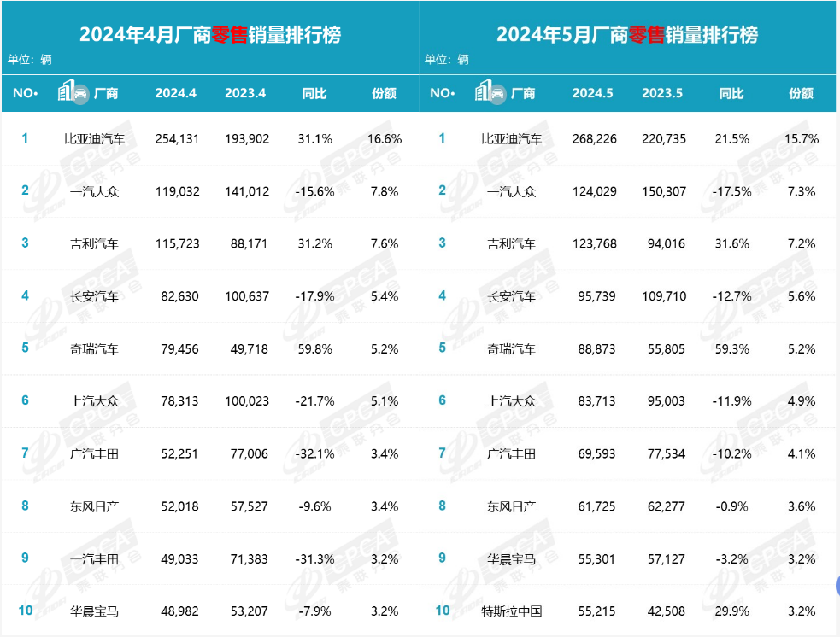
Task: Click the 同比 header in April table
Action: pyautogui.click(x=314, y=94)
